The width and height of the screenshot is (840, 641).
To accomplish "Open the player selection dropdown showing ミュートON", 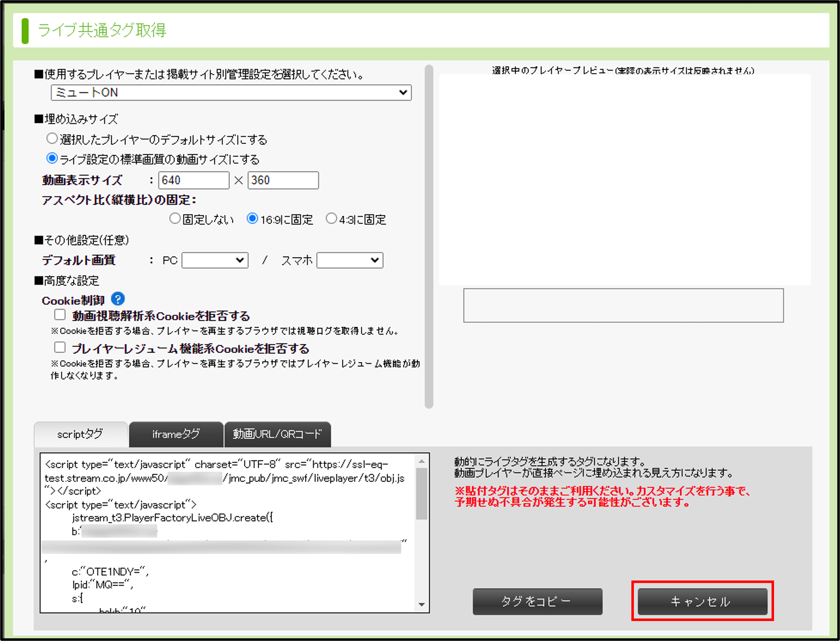I will click(x=231, y=92).
